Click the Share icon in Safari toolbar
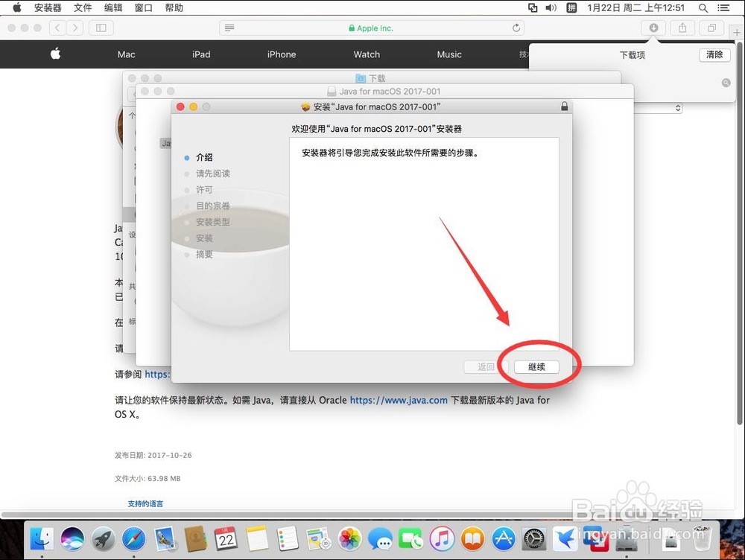 682,28
